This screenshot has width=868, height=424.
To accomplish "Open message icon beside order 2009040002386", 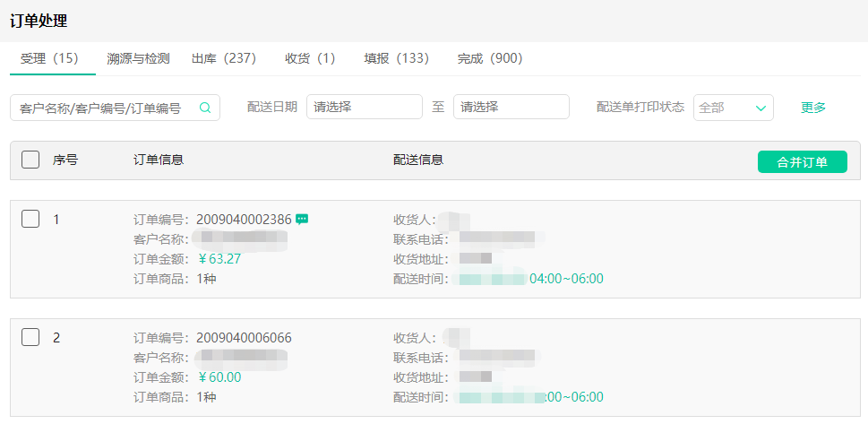I will click(x=302, y=220).
